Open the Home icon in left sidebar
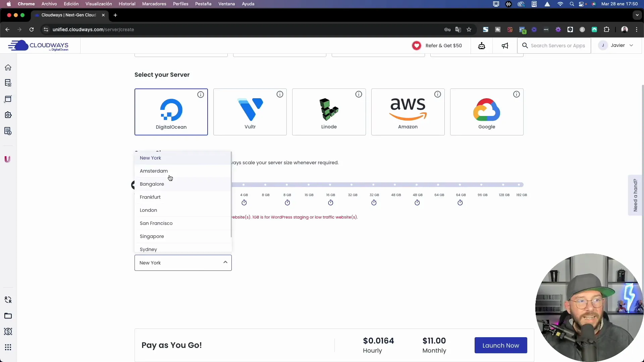This screenshot has height=362, width=644. (x=8, y=67)
